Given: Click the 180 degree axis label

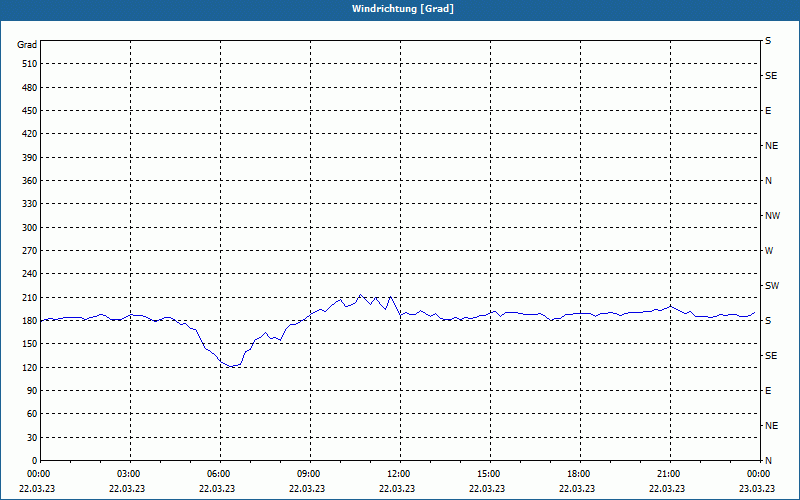Looking at the screenshot, I should click(x=29, y=321).
